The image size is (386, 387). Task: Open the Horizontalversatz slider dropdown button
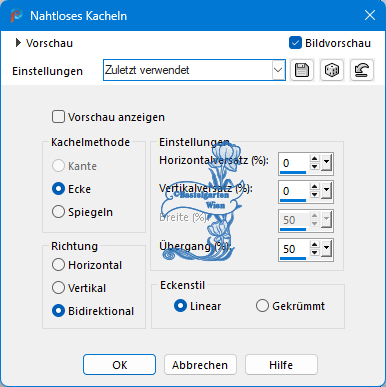[x=326, y=163]
